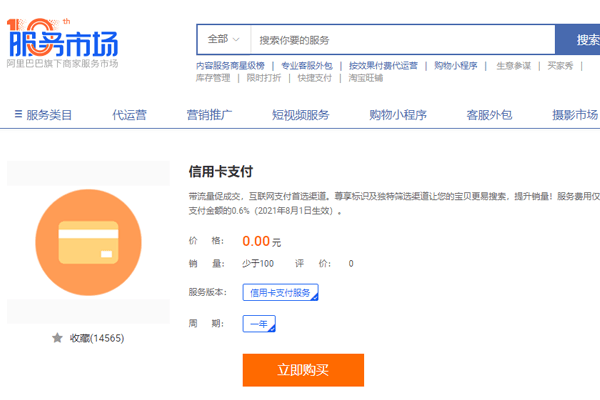The height and width of the screenshot is (400, 600).
Task: Click the 专业客服外包 hot search link
Action: (307, 66)
